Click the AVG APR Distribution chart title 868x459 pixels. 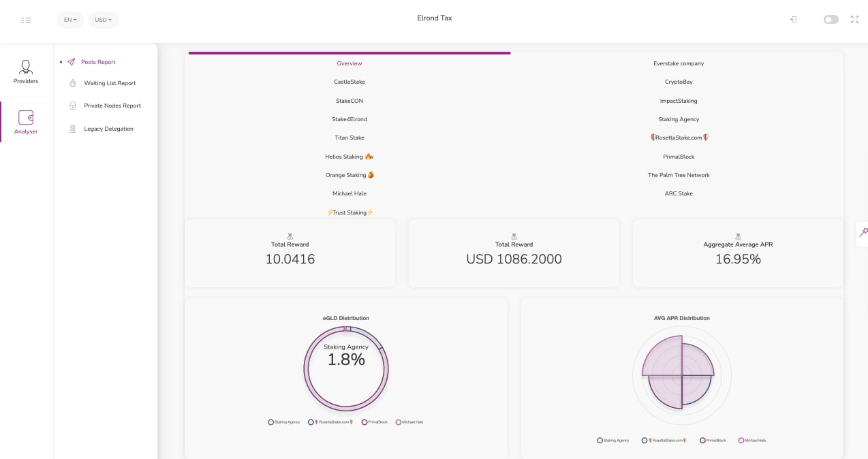coord(682,318)
